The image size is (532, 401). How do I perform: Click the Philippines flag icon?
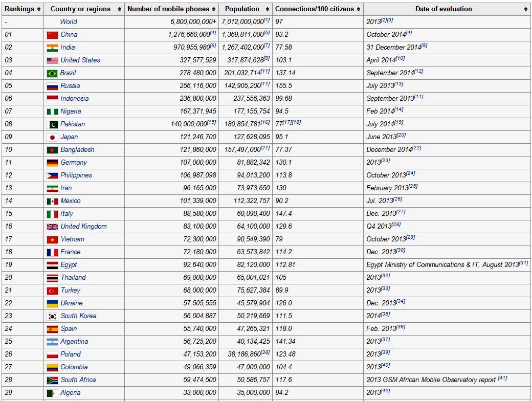[52, 176]
